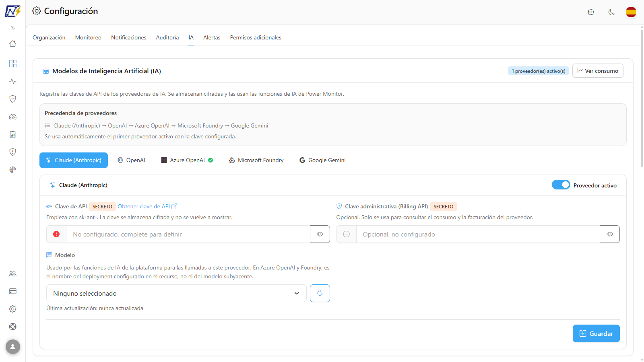Open the gear icon in top header

coord(591,12)
